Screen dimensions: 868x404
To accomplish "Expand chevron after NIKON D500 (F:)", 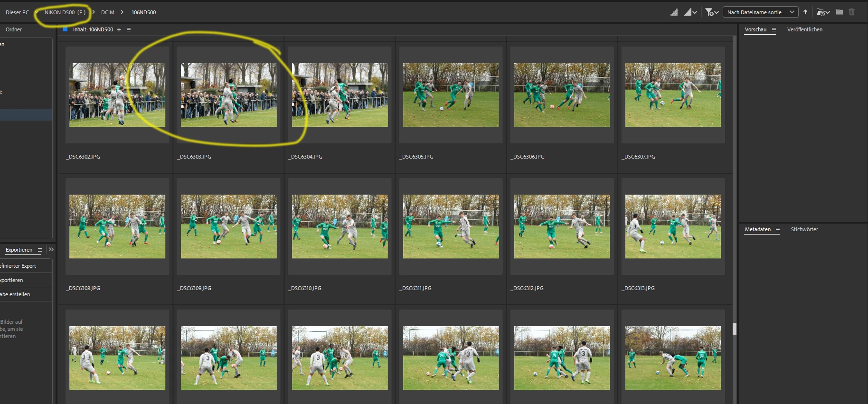I will tap(94, 12).
